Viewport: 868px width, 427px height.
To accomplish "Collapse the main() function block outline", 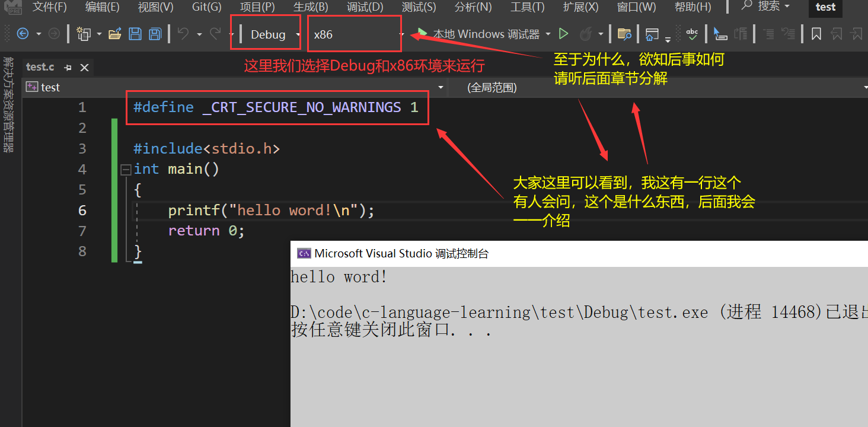I will (x=125, y=170).
